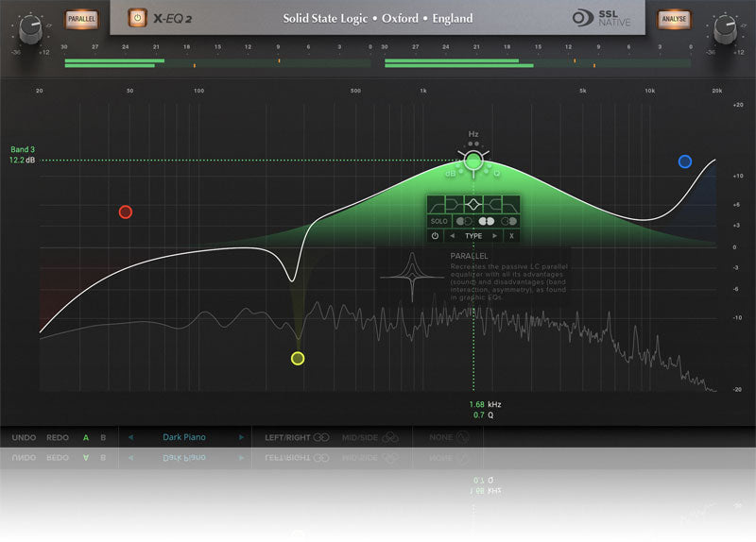Choose the high-shelf filter shape icon
This screenshot has width=756, height=542.
(x=492, y=205)
